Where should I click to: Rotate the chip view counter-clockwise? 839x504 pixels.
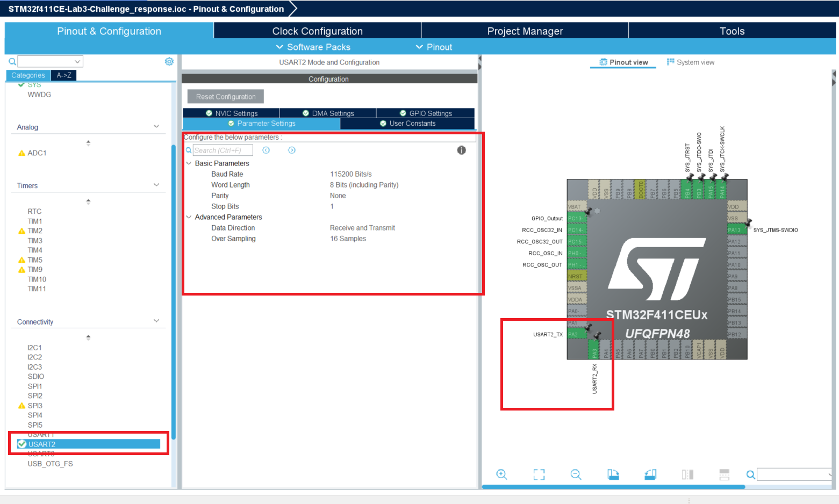(x=650, y=474)
